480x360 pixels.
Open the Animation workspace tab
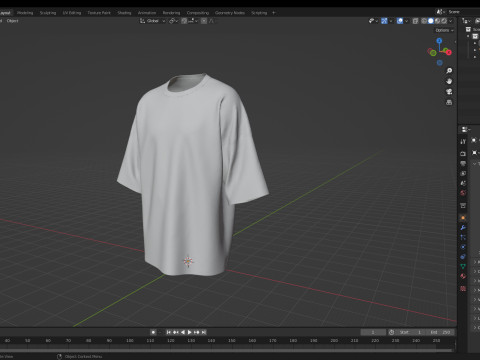tap(147, 13)
